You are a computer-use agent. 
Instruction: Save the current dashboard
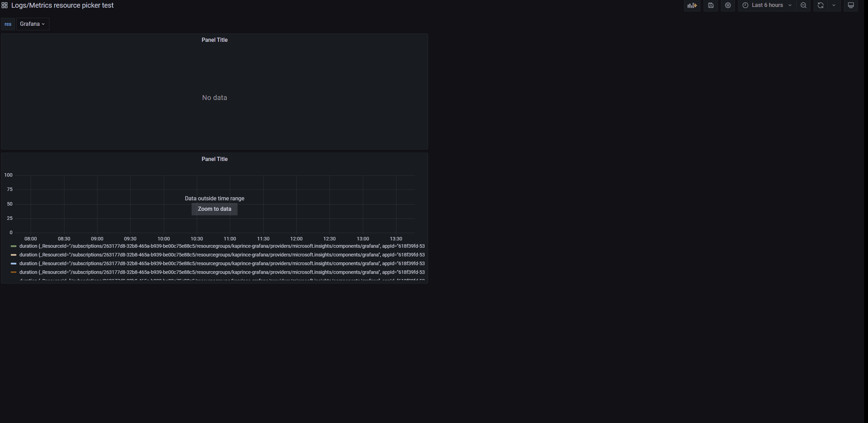point(711,6)
